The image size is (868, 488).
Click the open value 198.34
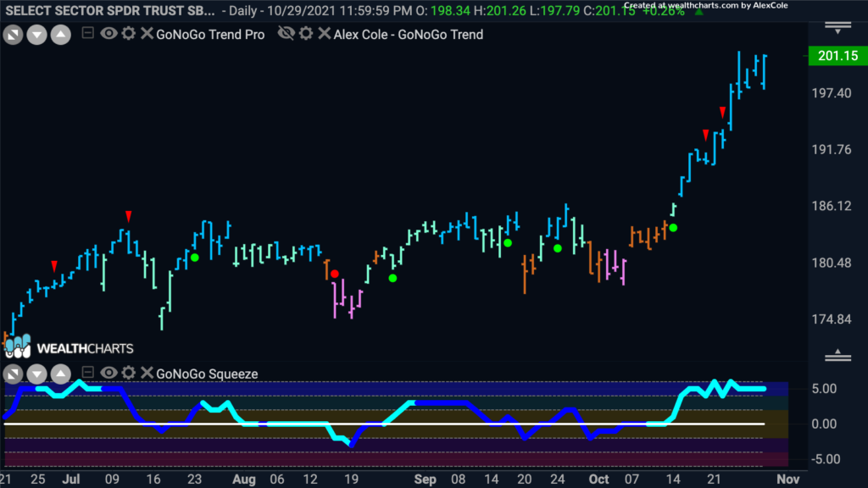(451, 11)
